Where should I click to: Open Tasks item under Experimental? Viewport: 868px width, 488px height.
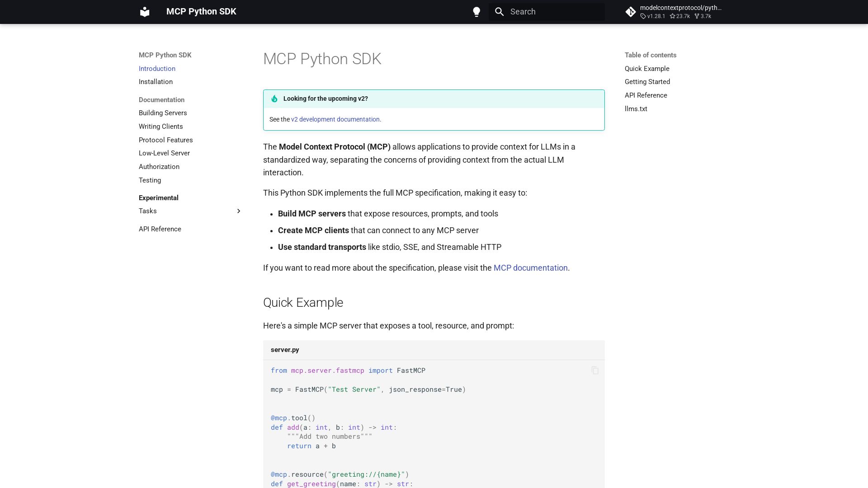click(x=148, y=211)
